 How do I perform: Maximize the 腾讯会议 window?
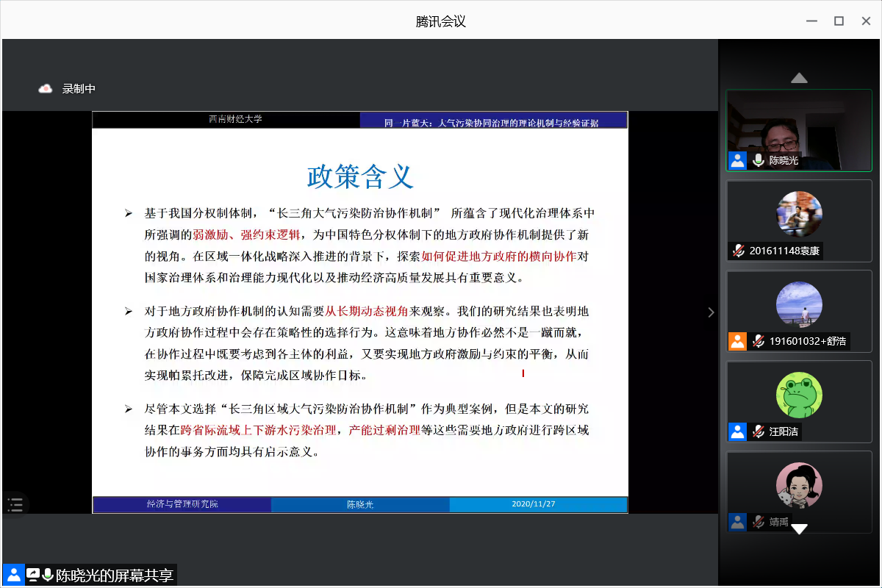(839, 21)
